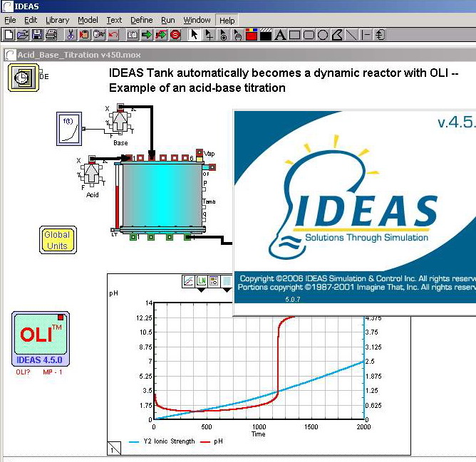The image size is (476, 462).
Task: Select the Acid source arrow block
Action: point(91,174)
